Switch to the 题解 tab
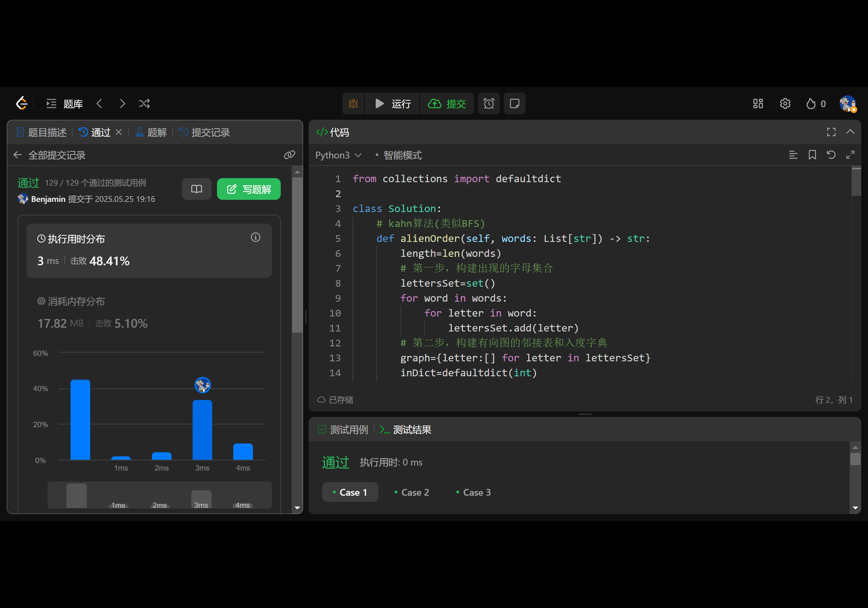Image resolution: width=868 pixels, height=608 pixels. [x=151, y=132]
